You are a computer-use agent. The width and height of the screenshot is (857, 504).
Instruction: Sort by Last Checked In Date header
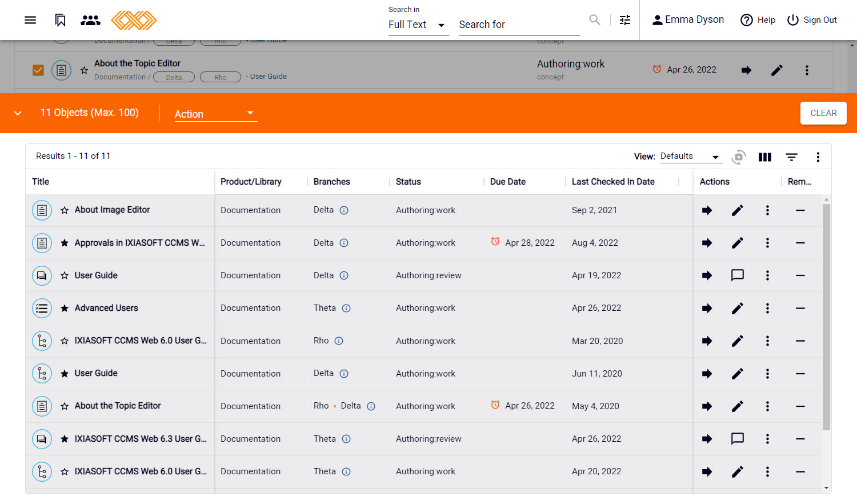pos(613,182)
